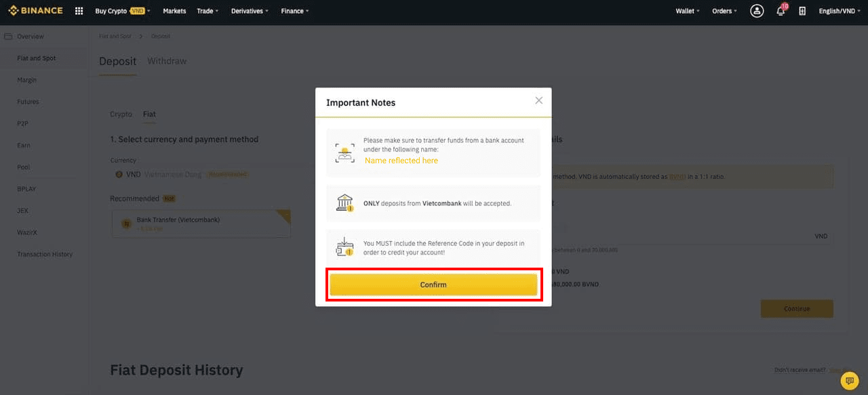This screenshot has height=395, width=868.
Task: Click the identity verification note icon
Action: 345,153
